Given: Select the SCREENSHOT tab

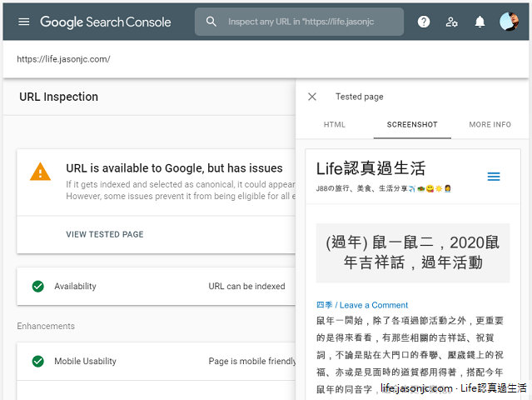Looking at the screenshot, I should pyautogui.click(x=412, y=125).
